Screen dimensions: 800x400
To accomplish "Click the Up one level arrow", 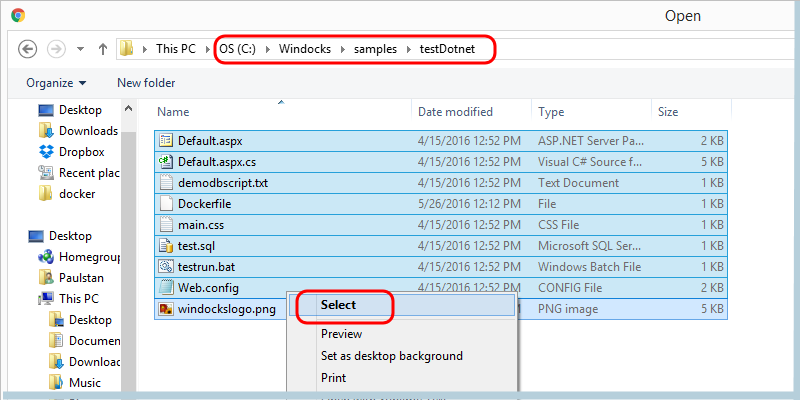I will (102, 48).
